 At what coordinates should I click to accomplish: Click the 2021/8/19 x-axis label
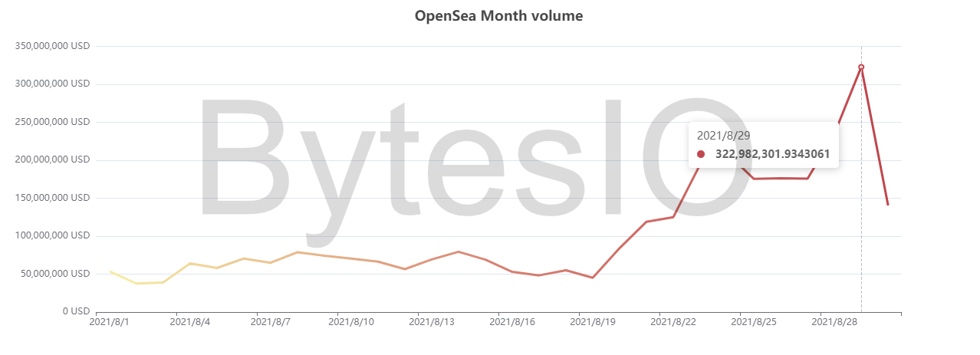coord(593,323)
